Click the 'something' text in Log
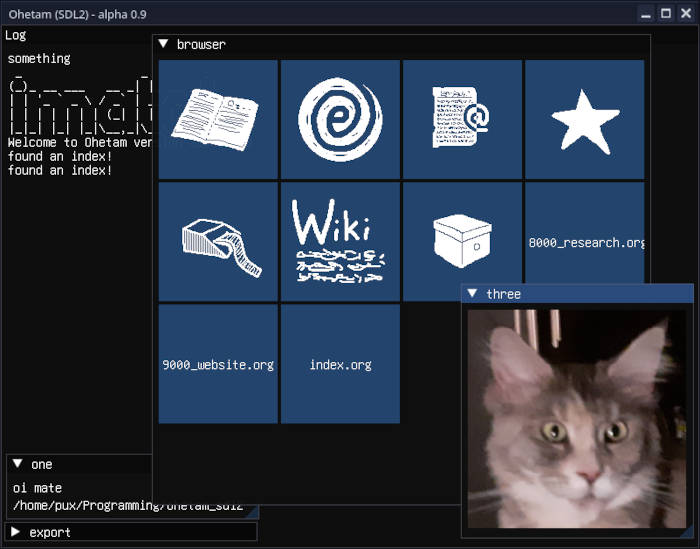The width and height of the screenshot is (700, 549). pos(39,58)
